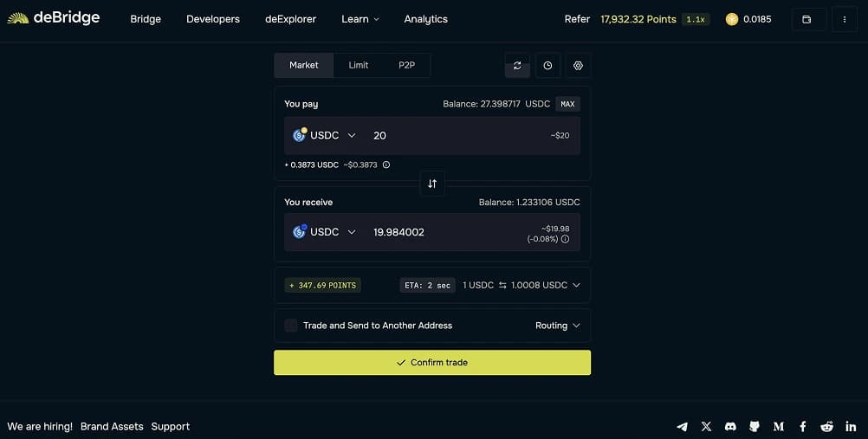The height and width of the screenshot is (439, 868).
Task: Click the pay amount input field
Action: tap(450, 135)
